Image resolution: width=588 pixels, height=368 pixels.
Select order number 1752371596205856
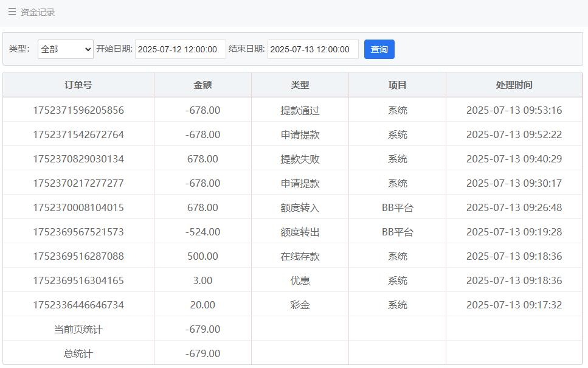(x=78, y=110)
